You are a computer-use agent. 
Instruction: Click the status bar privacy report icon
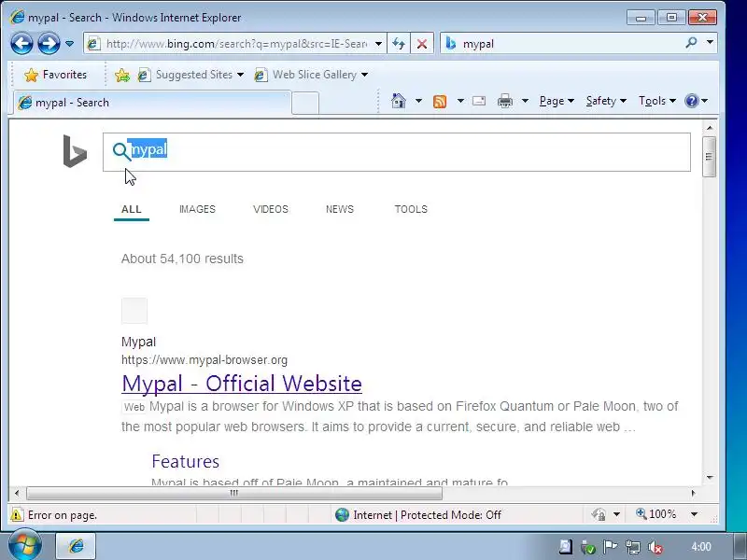coord(599,514)
